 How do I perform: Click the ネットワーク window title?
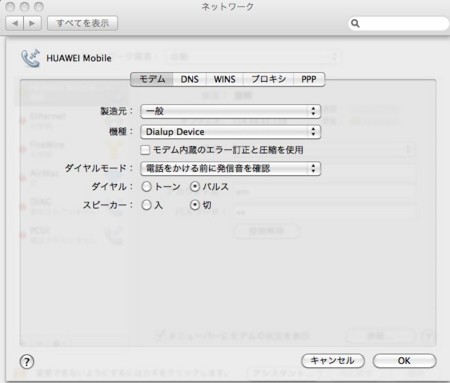pos(228,7)
